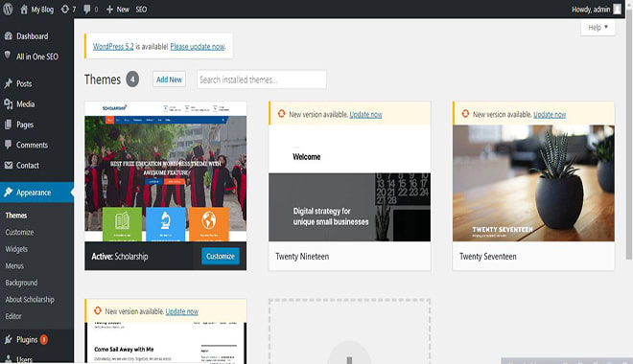This screenshot has width=633, height=364.
Task: Click the Plugins update count badge
Action: tap(43, 339)
